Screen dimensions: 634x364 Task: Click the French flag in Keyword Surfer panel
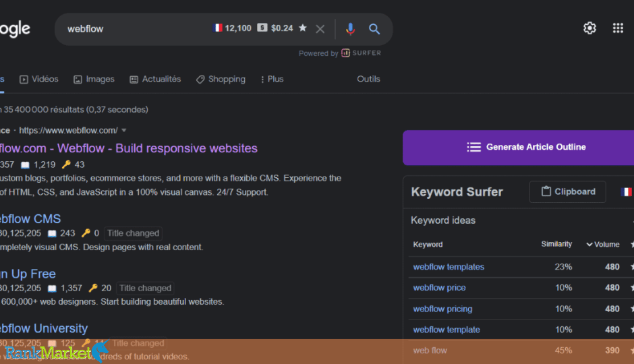(x=627, y=191)
